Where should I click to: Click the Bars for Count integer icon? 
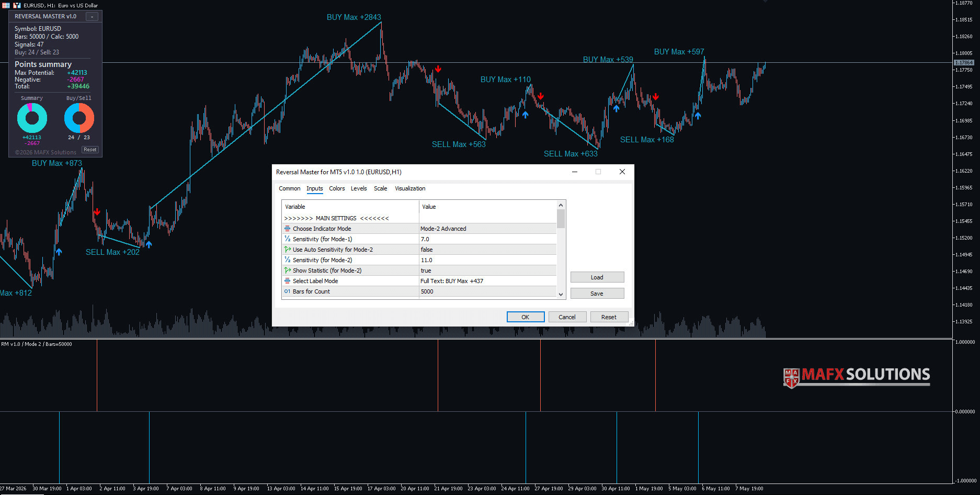[287, 291]
